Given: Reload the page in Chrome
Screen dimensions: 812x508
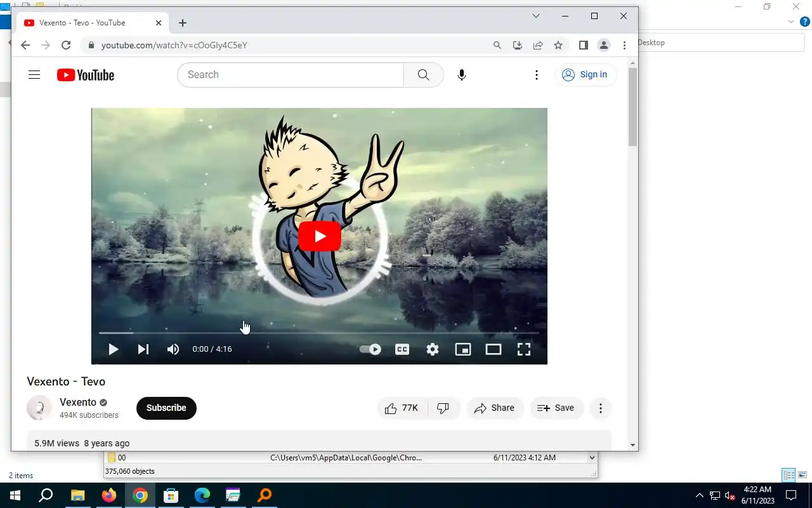Looking at the screenshot, I should [x=66, y=45].
